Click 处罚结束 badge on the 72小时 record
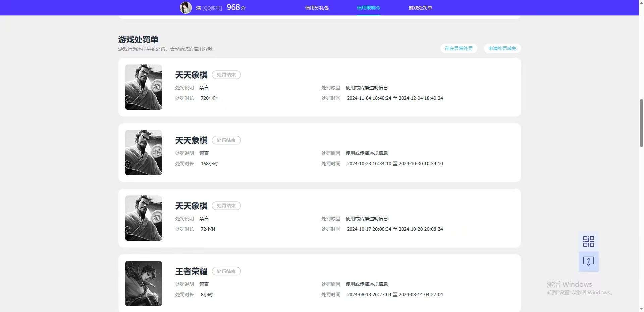The image size is (644, 312). click(226, 206)
